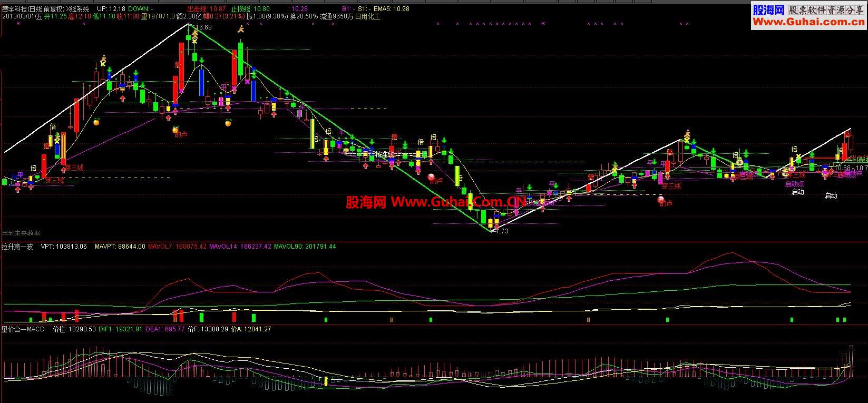The width and height of the screenshot is (868, 403).
Task: Select the VPT: 103813.06 value
Action: [64, 246]
